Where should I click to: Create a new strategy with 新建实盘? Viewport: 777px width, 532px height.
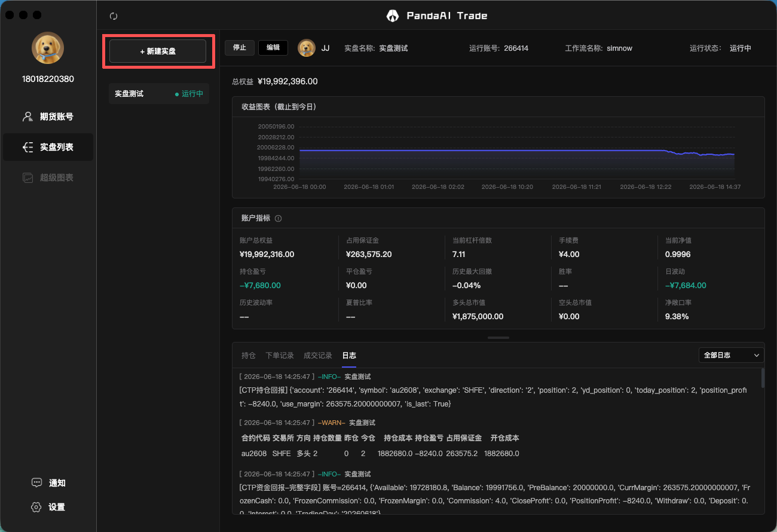pyautogui.click(x=158, y=51)
